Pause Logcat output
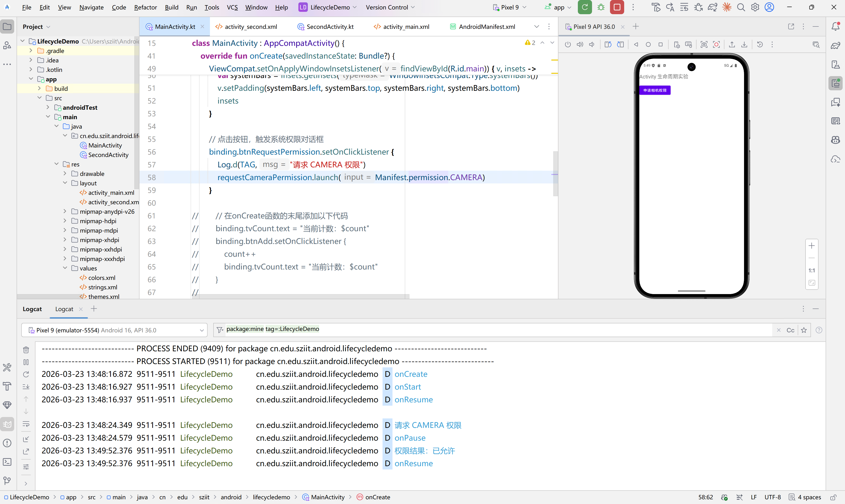The width and height of the screenshot is (845, 504). point(26,362)
